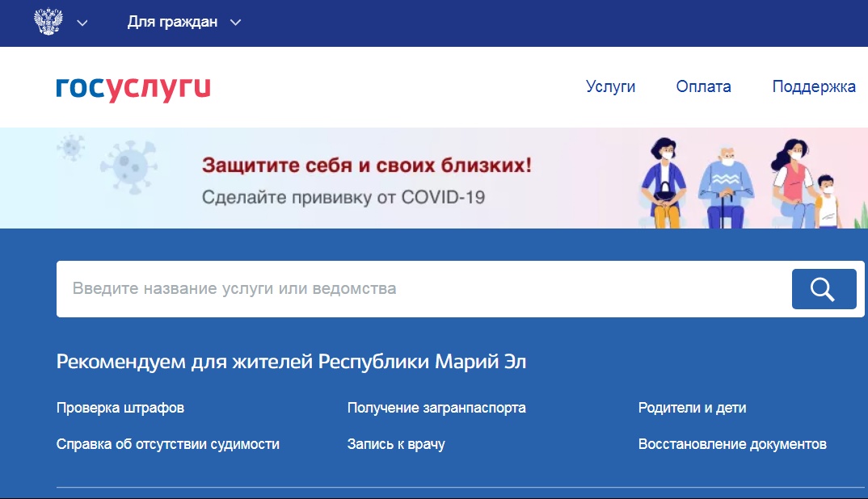This screenshot has width=868, height=499.
Task: Click the Russian coat of arms emblem
Action: pos(48,22)
